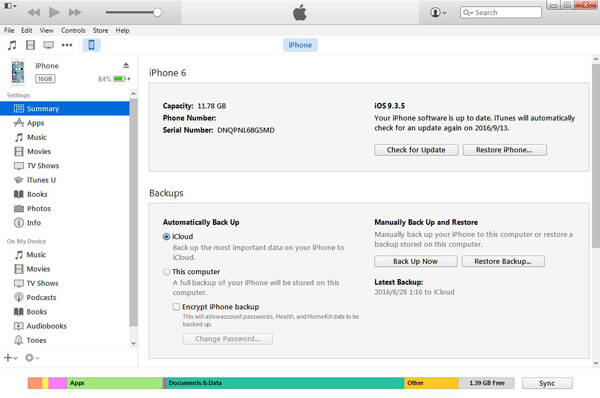Enable Encrypt iPhone backup checkbox
This screenshot has height=398, width=600.
tap(176, 307)
